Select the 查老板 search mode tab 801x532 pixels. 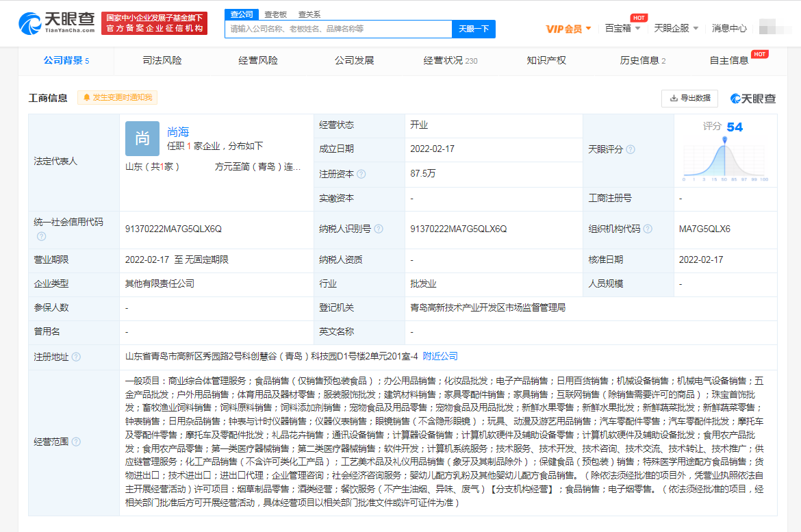(x=276, y=14)
